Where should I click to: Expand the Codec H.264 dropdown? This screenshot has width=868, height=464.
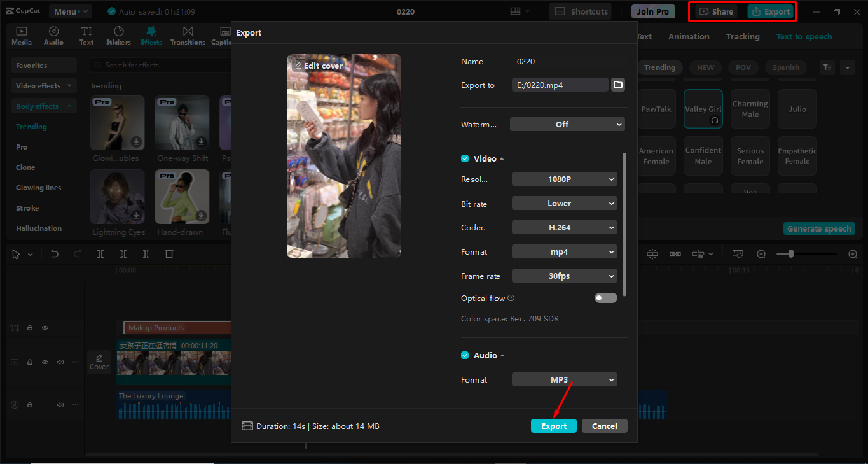click(x=565, y=227)
